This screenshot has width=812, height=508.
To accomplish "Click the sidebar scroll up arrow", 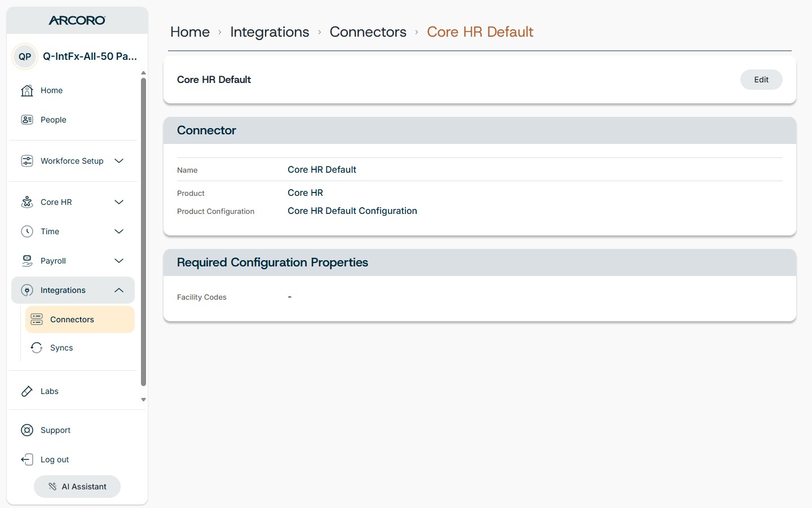I will coord(143,73).
